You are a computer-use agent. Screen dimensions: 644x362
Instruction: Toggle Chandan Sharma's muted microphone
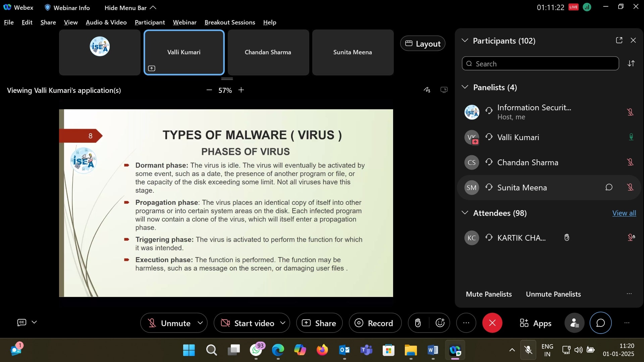point(630,162)
